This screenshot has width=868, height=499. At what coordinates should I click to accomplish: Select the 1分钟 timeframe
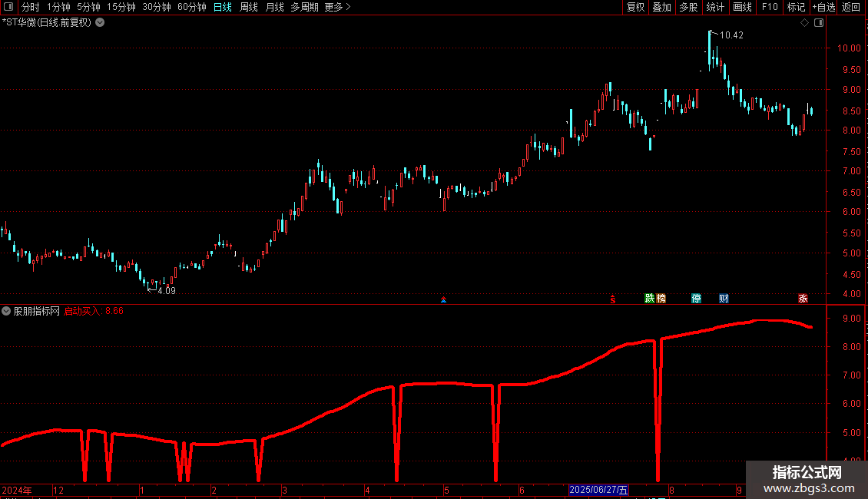pyautogui.click(x=58, y=7)
